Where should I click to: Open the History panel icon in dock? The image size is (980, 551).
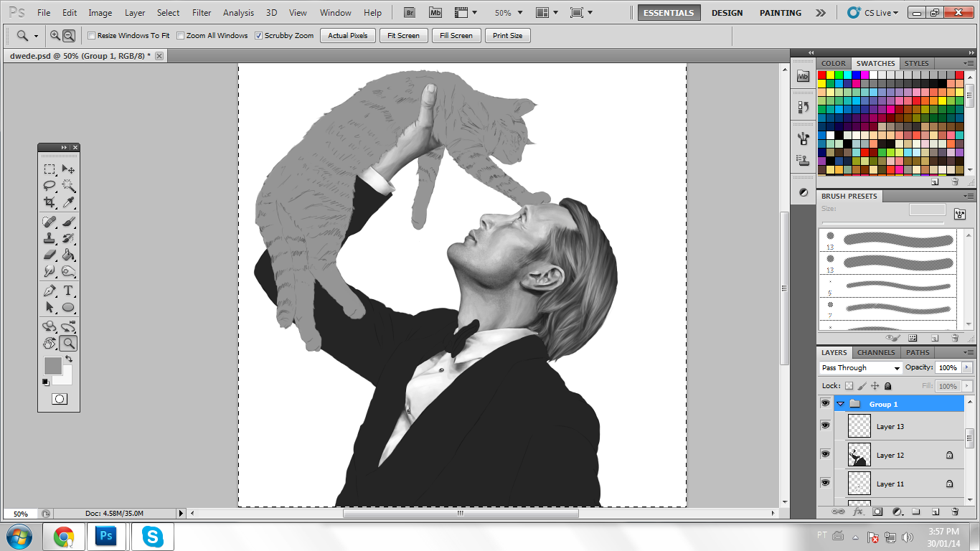coord(803,107)
